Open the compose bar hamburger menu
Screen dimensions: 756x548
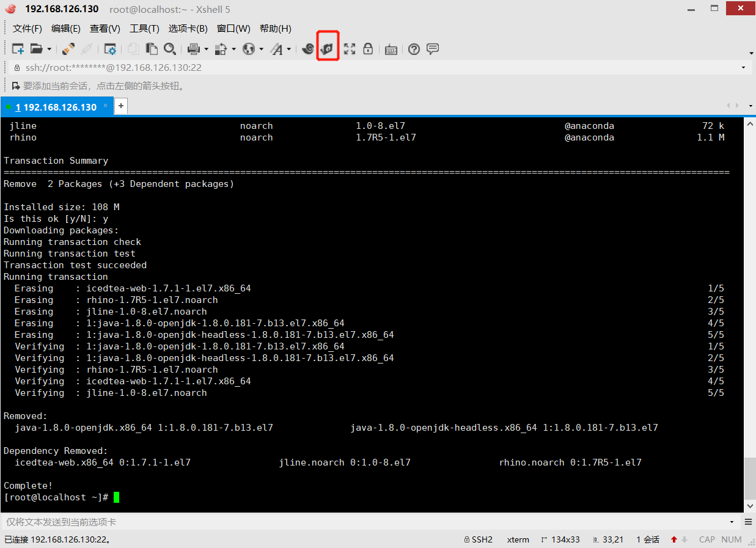[x=748, y=522]
